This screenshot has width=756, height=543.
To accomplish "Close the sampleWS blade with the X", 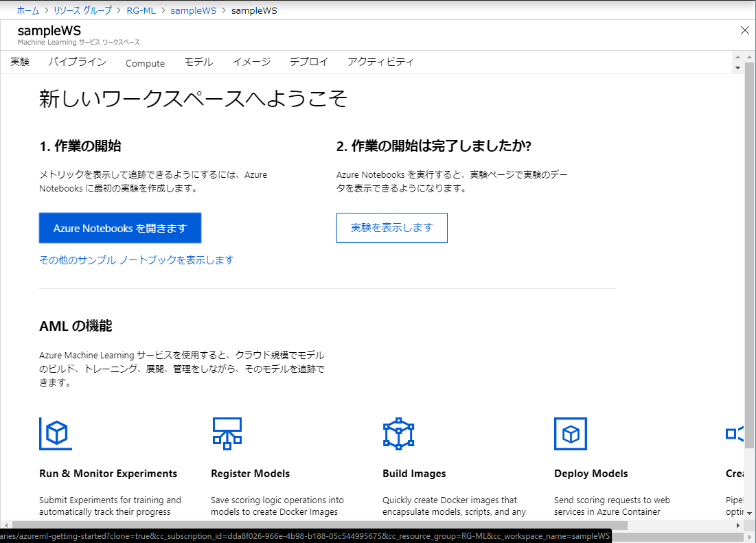I will pos(744,30).
